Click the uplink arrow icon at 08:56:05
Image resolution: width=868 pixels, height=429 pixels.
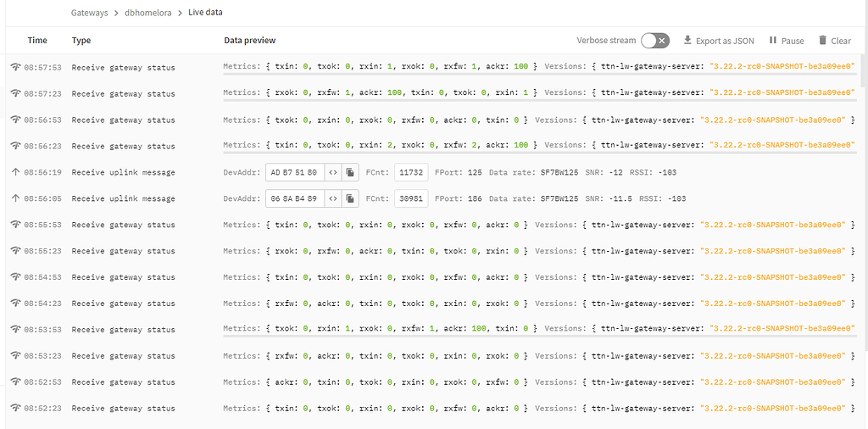(x=14, y=198)
